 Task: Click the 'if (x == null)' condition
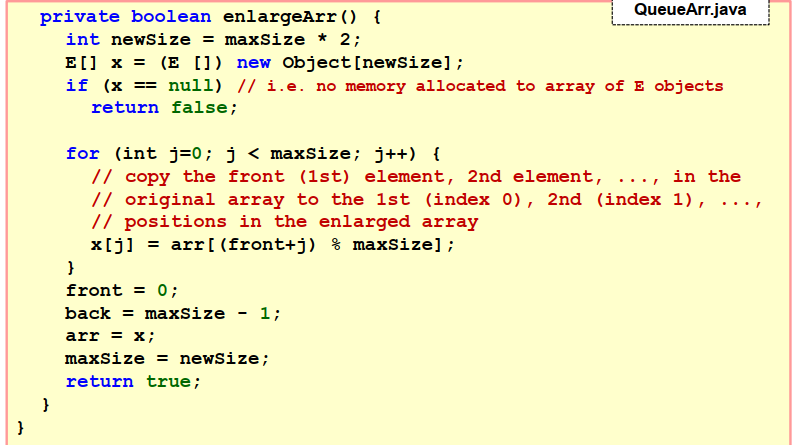(x=144, y=85)
